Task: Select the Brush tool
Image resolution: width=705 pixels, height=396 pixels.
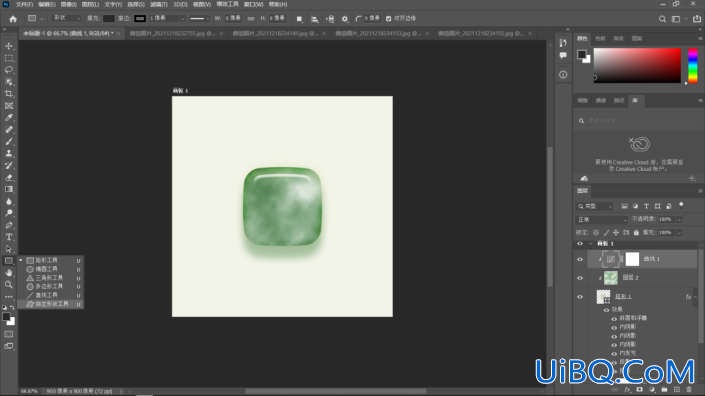Action: click(x=9, y=141)
